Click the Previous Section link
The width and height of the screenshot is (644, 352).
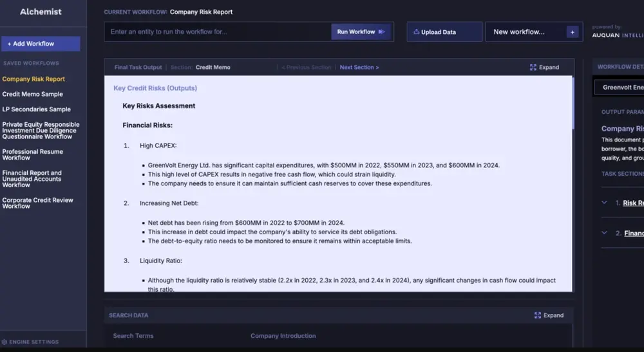(x=306, y=68)
